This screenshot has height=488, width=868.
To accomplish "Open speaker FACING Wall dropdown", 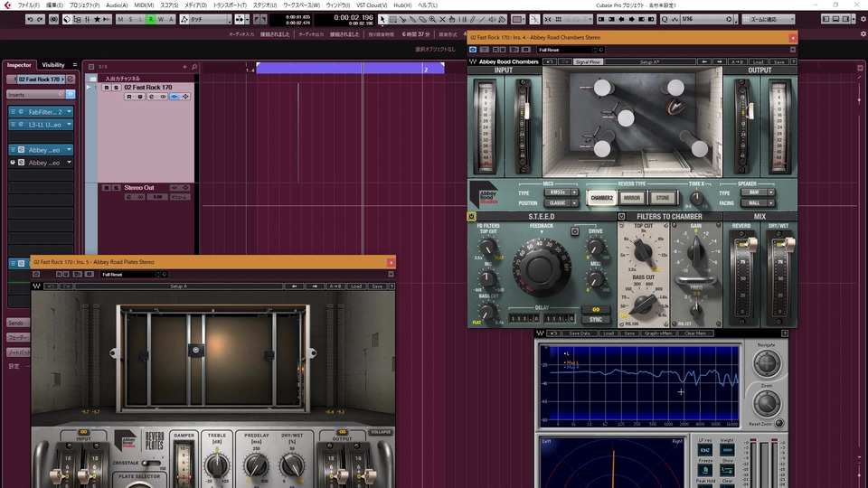I will coord(758,203).
